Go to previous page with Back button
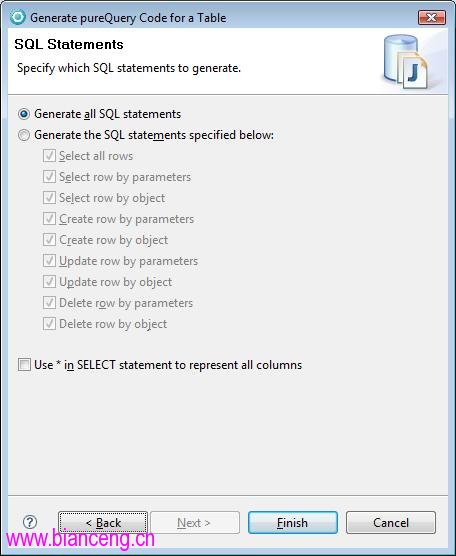The width and height of the screenshot is (456, 556). [x=103, y=522]
